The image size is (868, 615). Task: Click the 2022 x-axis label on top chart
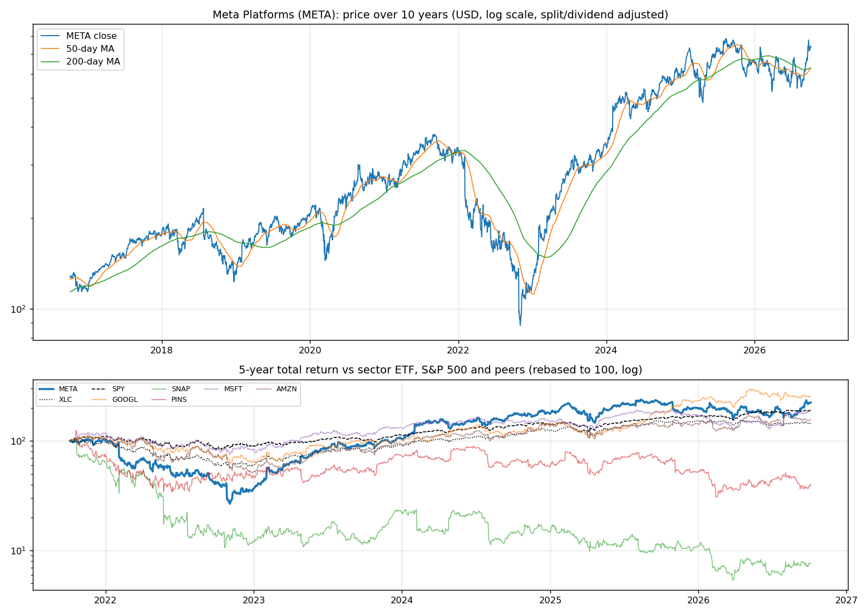point(458,350)
